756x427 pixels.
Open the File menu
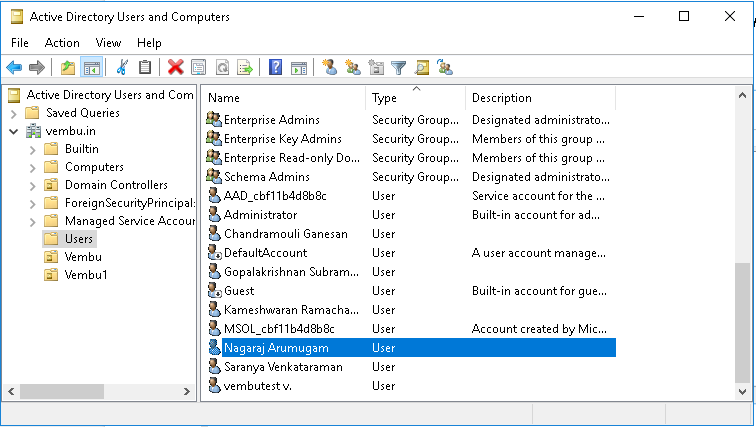pyautogui.click(x=20, y=43)
